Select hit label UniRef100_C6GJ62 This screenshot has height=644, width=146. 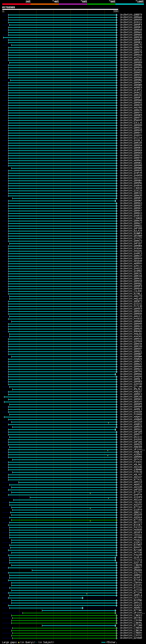click(x=131, y=503)
